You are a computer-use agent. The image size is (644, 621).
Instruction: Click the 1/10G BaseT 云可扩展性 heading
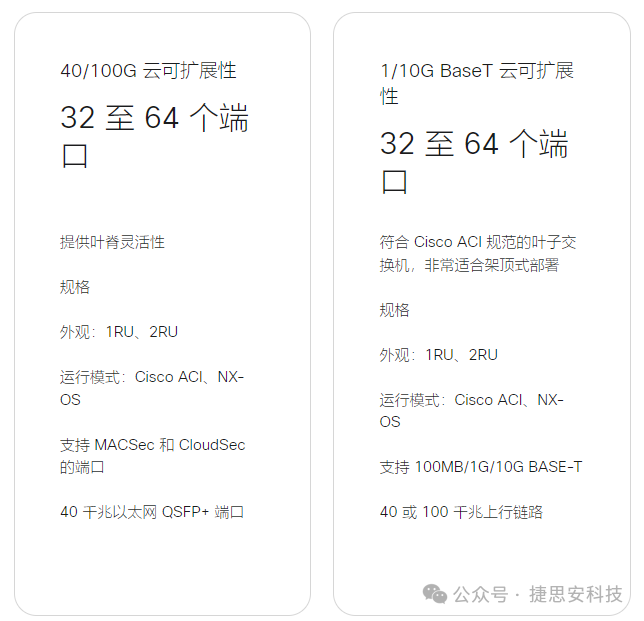point(477,83)
